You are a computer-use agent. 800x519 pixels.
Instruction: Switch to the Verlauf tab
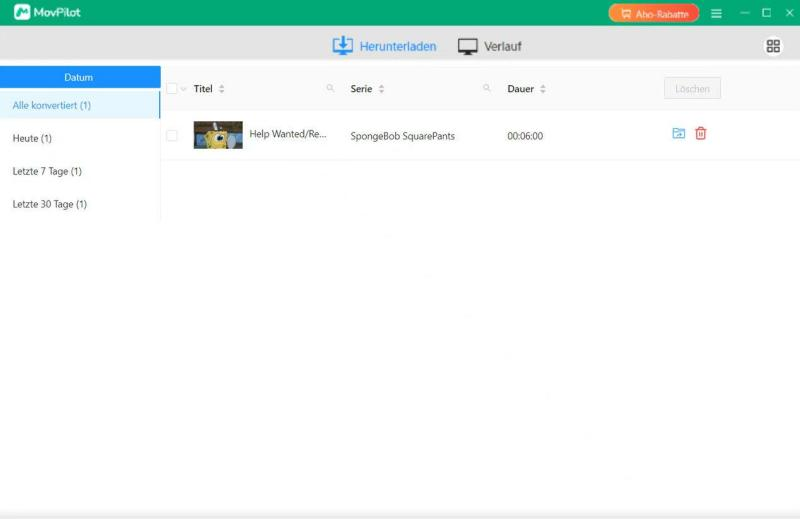[490, 46]
